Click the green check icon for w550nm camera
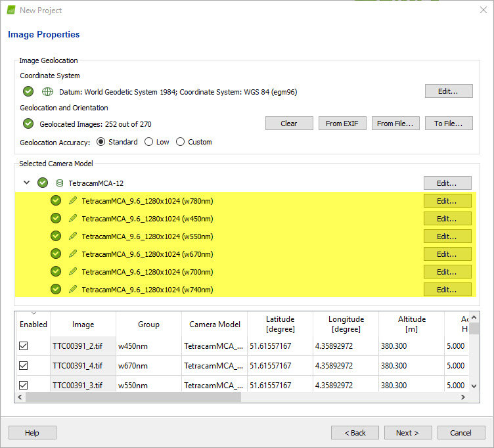The image size is (494, 448). coord(56,236)
